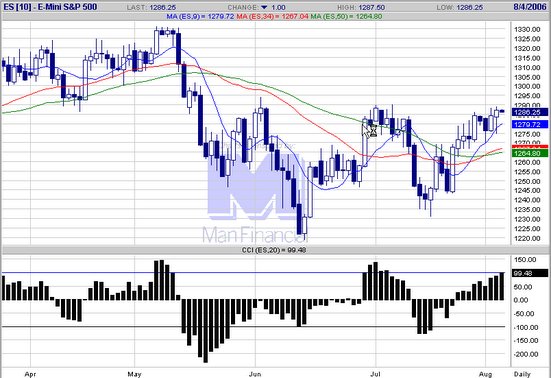Click the 1286.25 last price tag

point(530,112)
